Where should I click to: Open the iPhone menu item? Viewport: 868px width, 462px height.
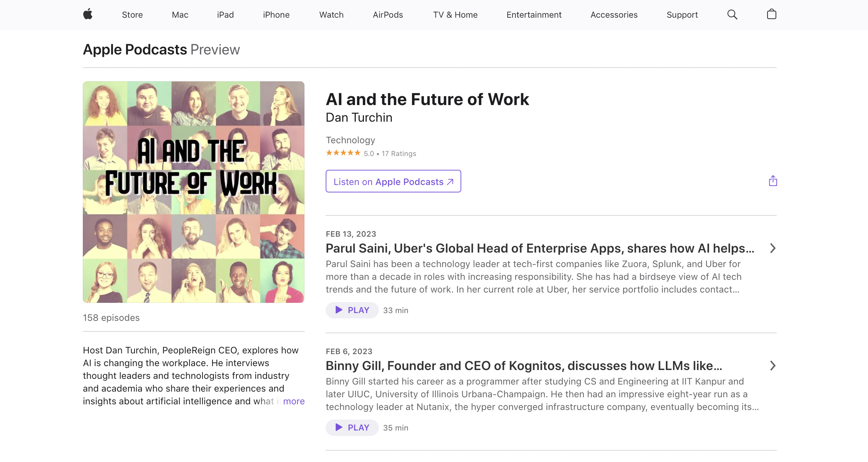[x=276, y=15]
